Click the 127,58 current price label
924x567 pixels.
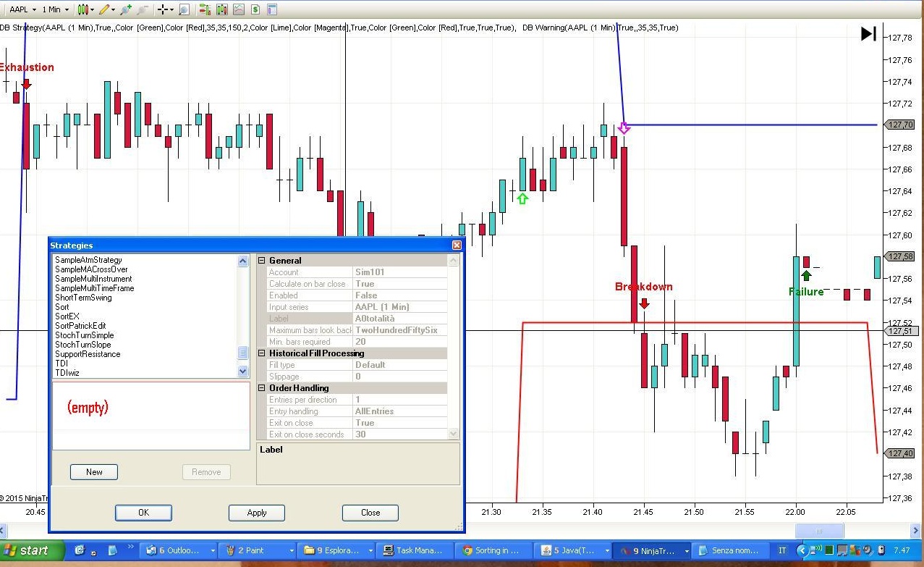click(899, 256)
